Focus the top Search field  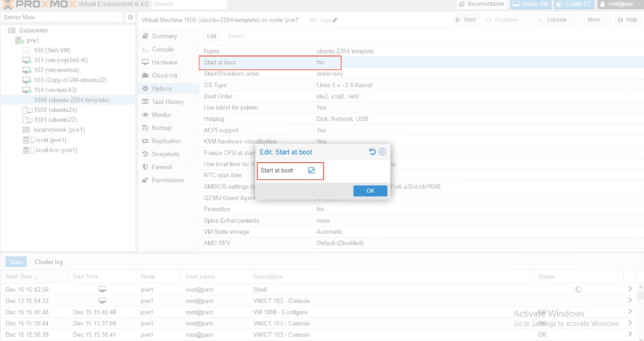(189, 4)
